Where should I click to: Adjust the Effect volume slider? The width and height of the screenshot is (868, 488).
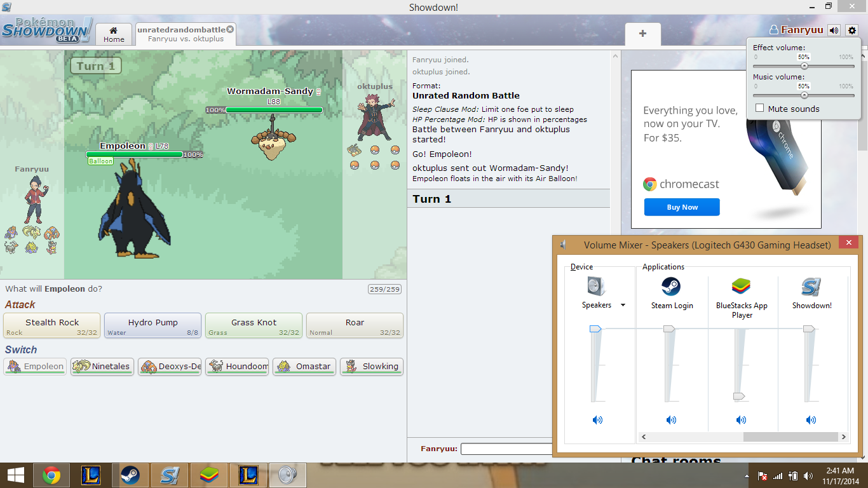[804, 65]
